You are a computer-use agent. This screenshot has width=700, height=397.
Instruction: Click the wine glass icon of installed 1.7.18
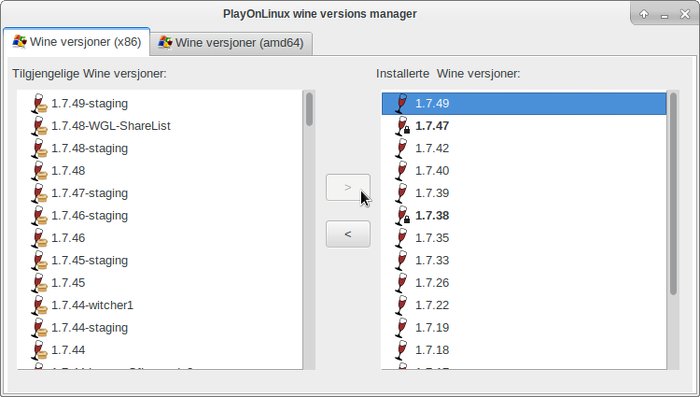point(402,350)
